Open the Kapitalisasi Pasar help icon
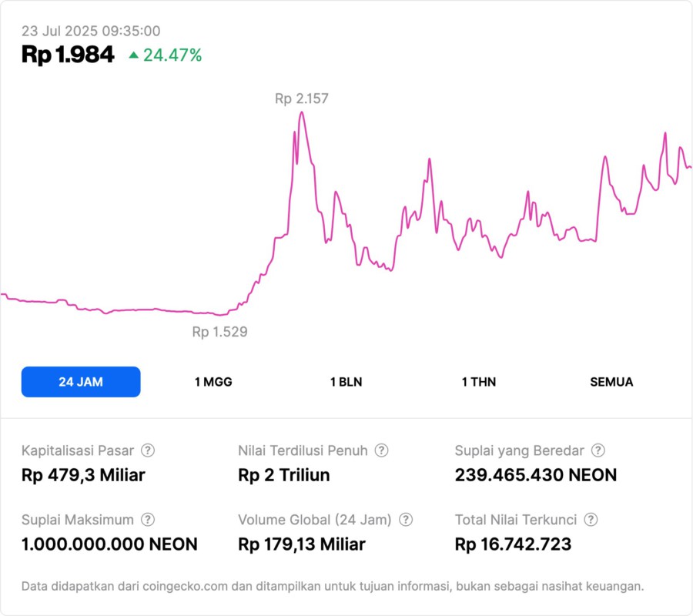 148,450
